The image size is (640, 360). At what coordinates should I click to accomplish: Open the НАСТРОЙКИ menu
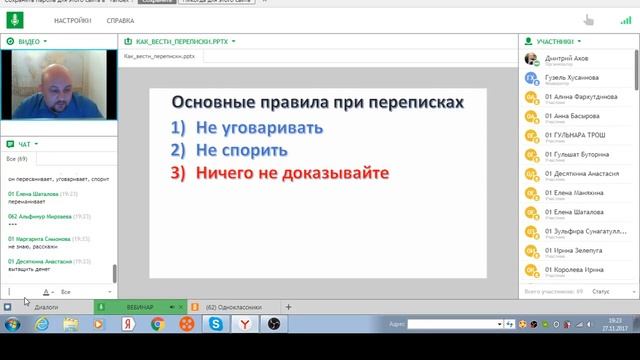73,20
